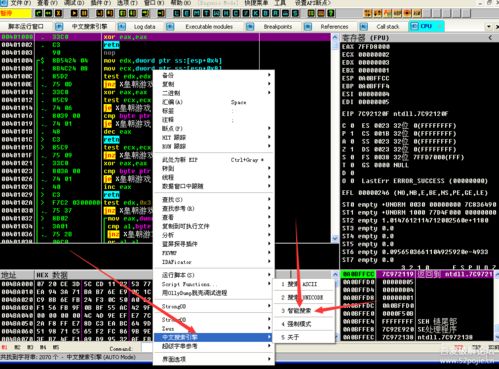The width and height of the screenshot is (499, 369).
Task: Open Call stack via K toolbar button
Action: pyautogui.click(x=256, y=13)
